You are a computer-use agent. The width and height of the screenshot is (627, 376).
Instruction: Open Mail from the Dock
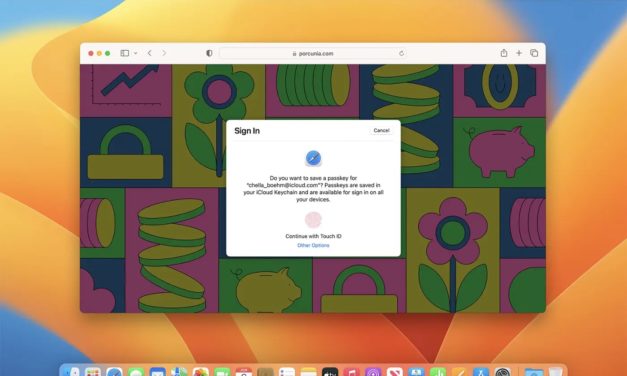click(158, 372)
